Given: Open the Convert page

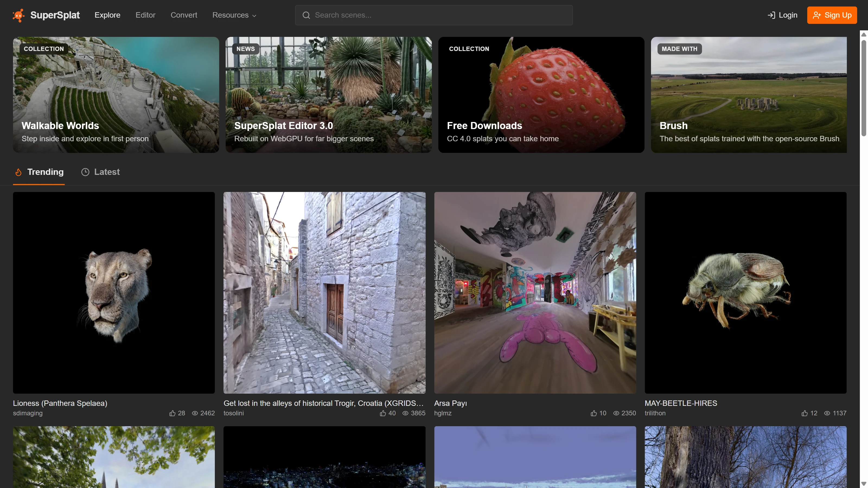Looking at the screenshot, I should pyautogui.click(x=184, y=15).
